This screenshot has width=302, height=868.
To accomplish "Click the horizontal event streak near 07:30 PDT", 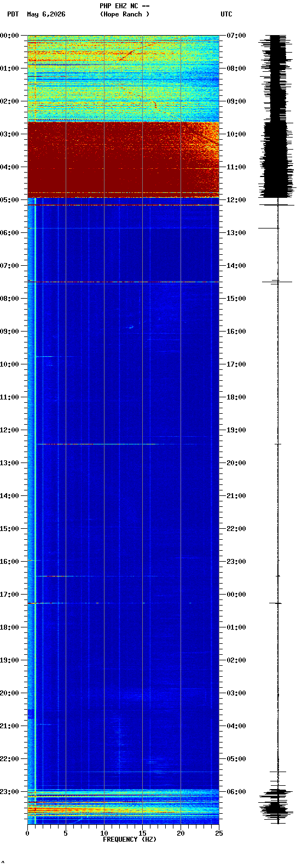I will (123, 282).
